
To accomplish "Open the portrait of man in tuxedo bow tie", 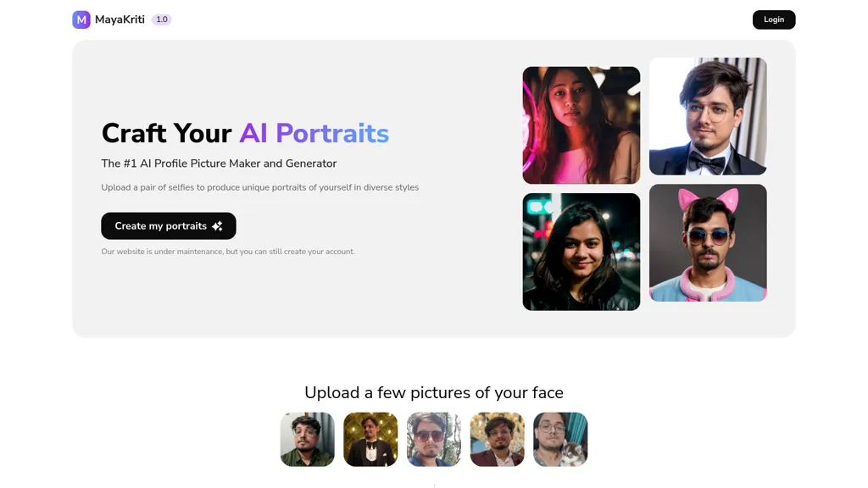I will [708, 116].
